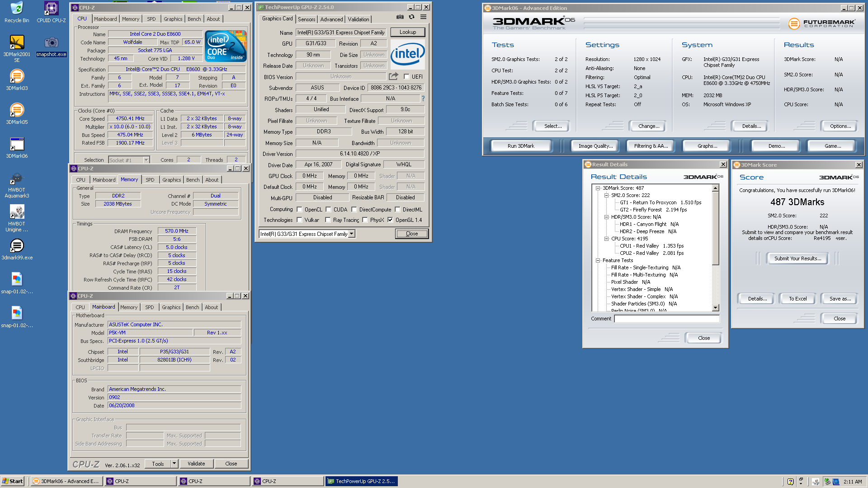Click the Result Details scrollbar down arrow
The width and height of the screenshot is (868, 488).
[x=716, y=308]
